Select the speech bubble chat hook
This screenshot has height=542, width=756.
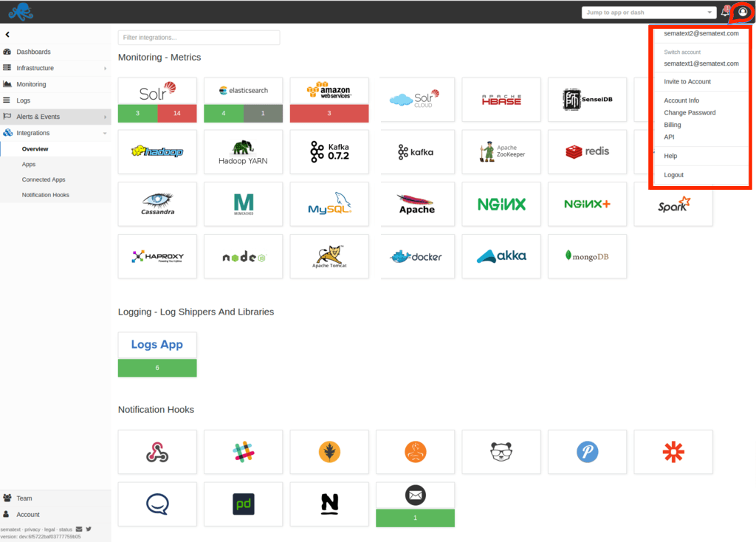tap(157, 504)
